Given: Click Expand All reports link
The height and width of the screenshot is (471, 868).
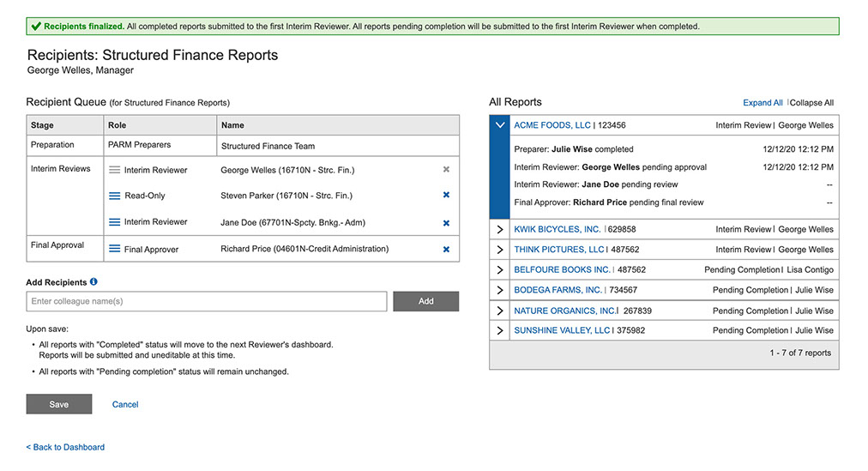Looking at the screenshot, I should (x=763, y=103).
